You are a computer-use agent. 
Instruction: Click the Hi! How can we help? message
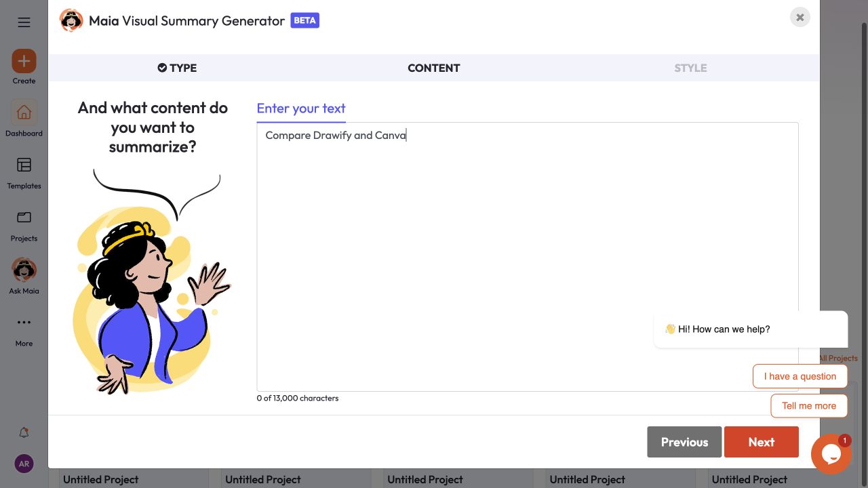751,329
